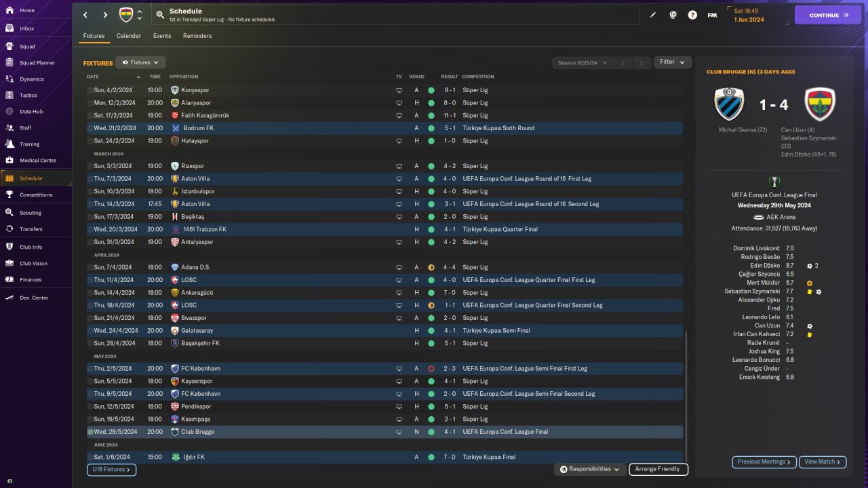Open the FM menu in the top bar
Screen dimensions: 868x488
point(712,15)
